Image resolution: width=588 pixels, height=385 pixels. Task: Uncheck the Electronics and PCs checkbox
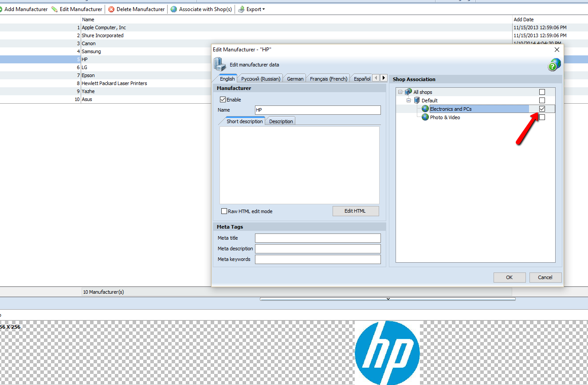click(x=542, y=109)
